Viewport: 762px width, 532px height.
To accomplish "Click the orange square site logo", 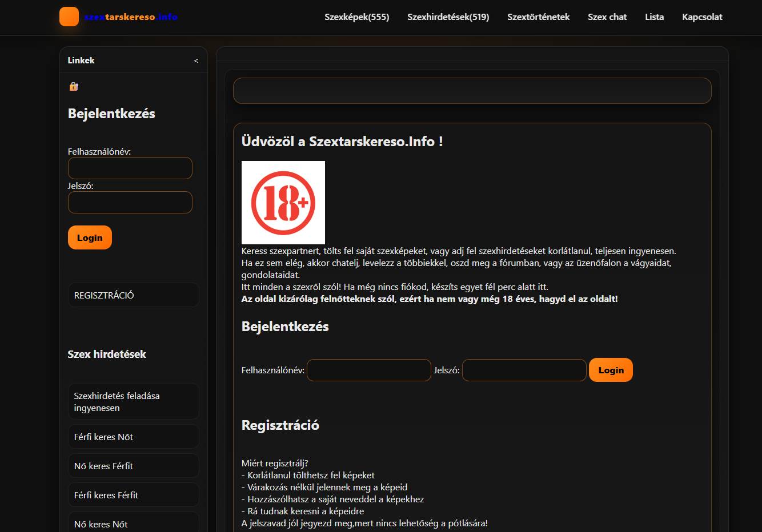I will 69,17.
